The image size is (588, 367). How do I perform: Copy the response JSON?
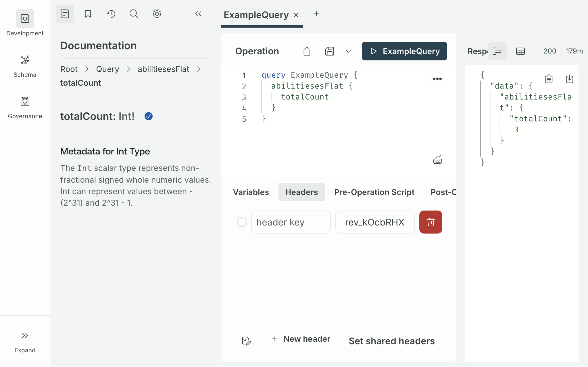pos(548,79)
